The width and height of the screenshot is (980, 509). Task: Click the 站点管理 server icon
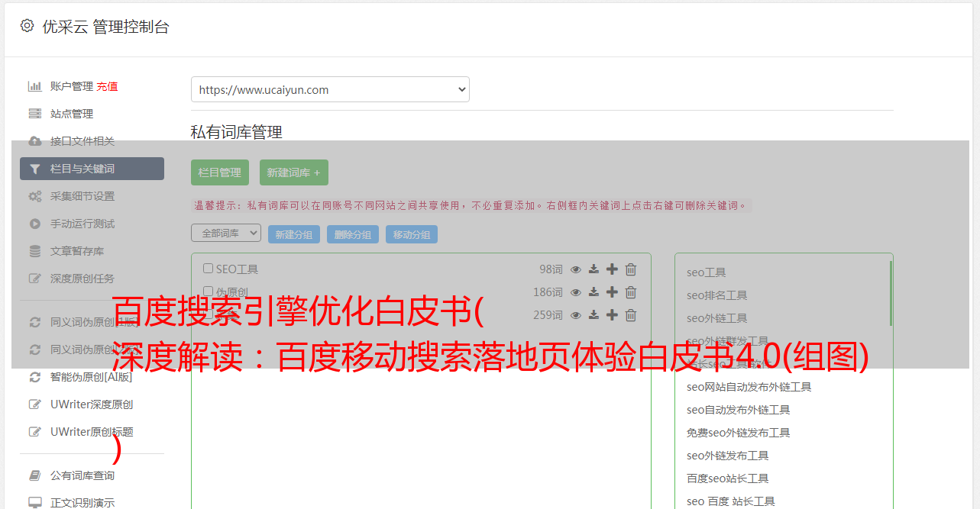34,114
